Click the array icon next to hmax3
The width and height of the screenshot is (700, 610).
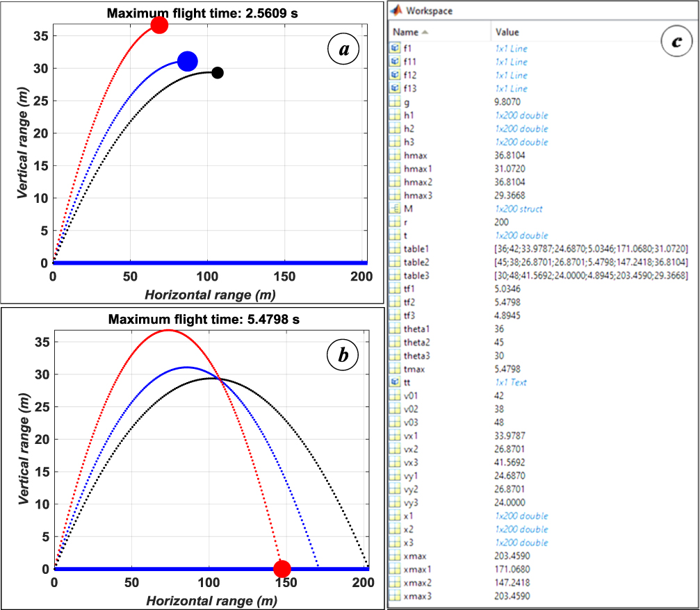pyautogui.click(x=395, y=195)
